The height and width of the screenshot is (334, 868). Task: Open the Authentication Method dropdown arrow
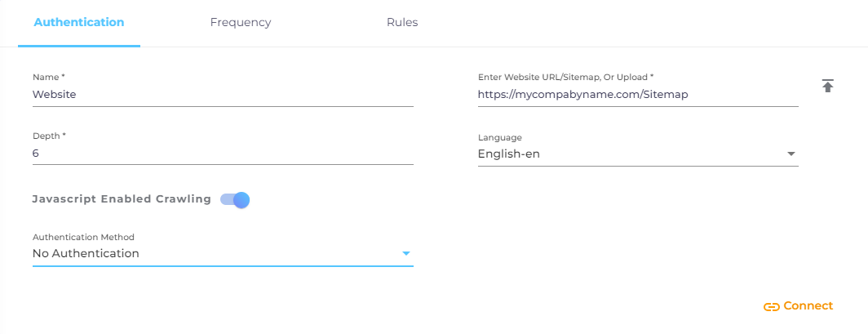pos(405,254)
